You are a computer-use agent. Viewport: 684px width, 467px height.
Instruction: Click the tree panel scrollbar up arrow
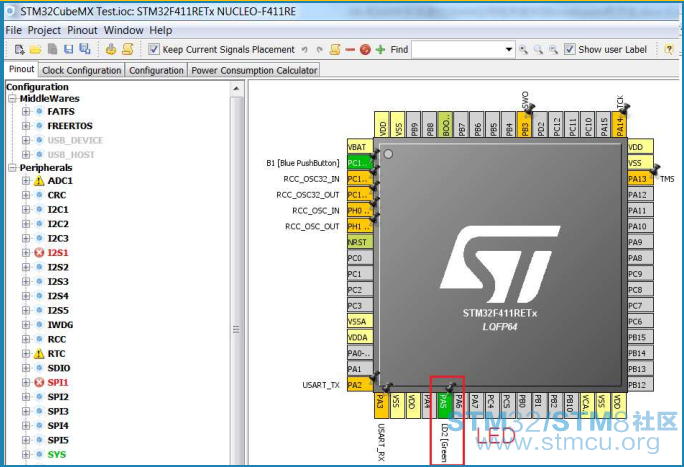click(x=236, y=89)
